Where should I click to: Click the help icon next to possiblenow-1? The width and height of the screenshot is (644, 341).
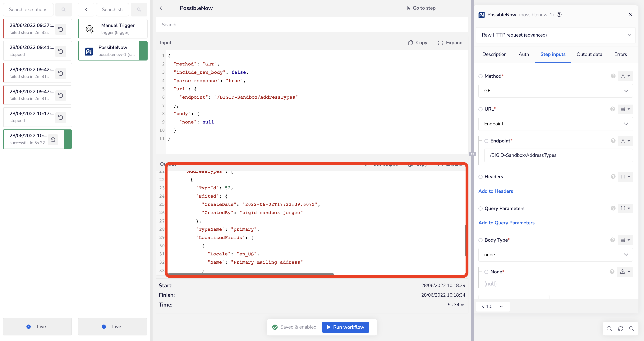point(559,15)
